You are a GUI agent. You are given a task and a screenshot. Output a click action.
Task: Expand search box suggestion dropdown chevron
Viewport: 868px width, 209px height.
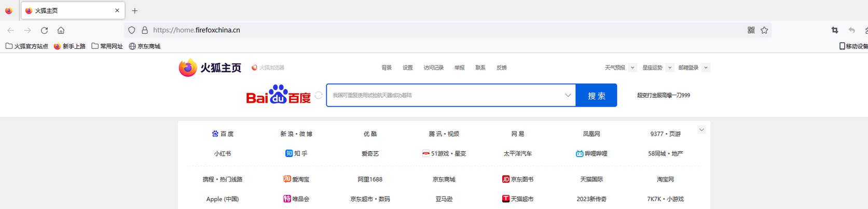568,95
